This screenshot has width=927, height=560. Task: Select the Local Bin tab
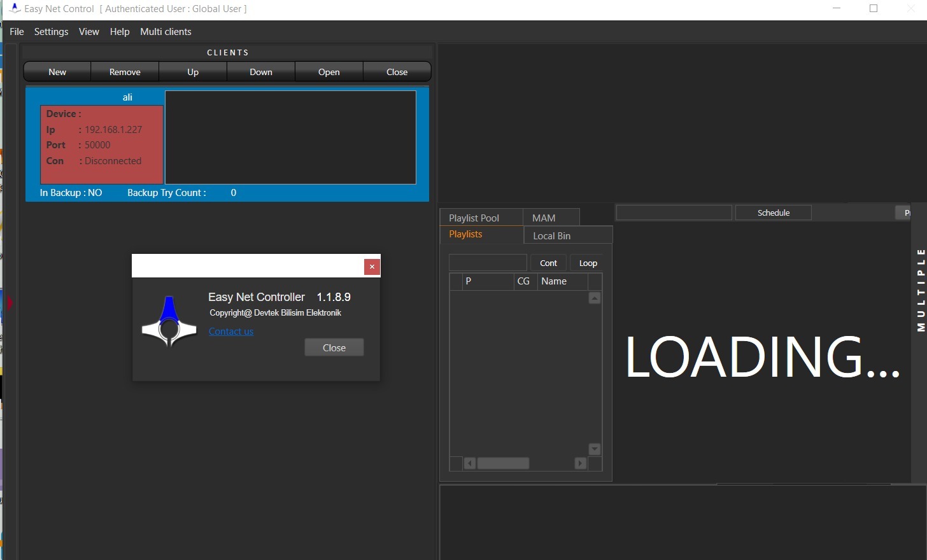[x=551, y=235]
